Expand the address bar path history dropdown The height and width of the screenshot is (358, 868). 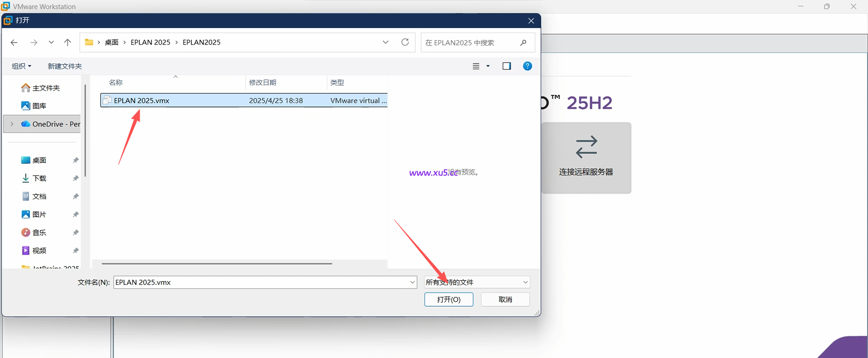[x=385, y=42]
